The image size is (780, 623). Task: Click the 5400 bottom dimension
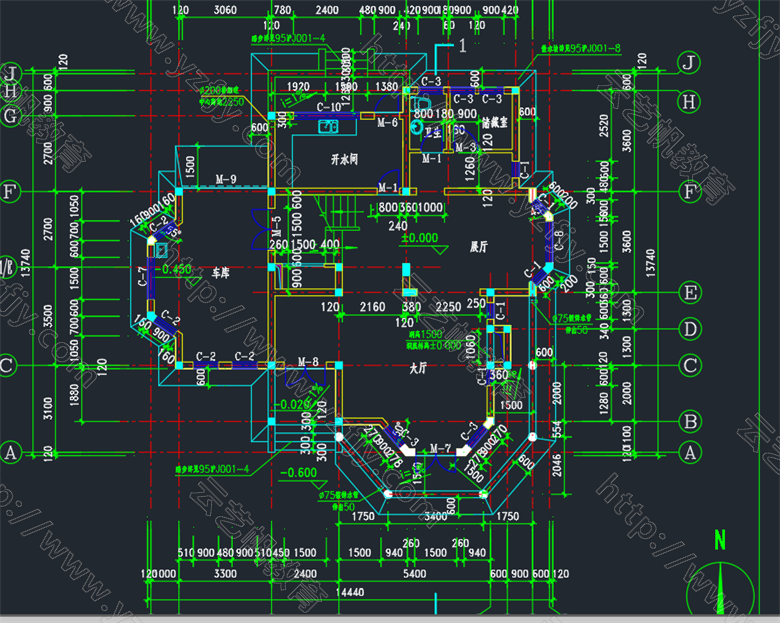coord(414,574)
